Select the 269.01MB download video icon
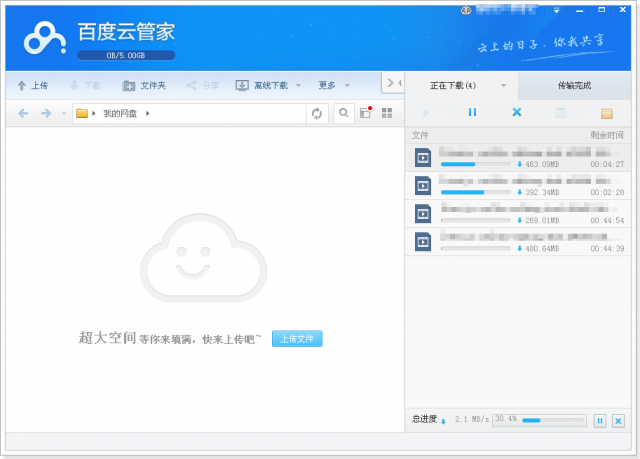The height and width of the screenshot is (459, 640). click(x=423, y=213)
